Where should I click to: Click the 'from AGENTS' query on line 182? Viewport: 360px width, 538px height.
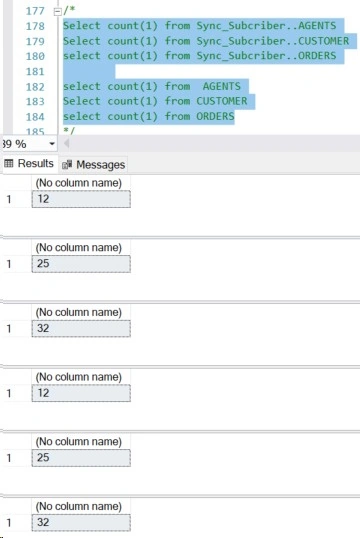pos(152,86)
